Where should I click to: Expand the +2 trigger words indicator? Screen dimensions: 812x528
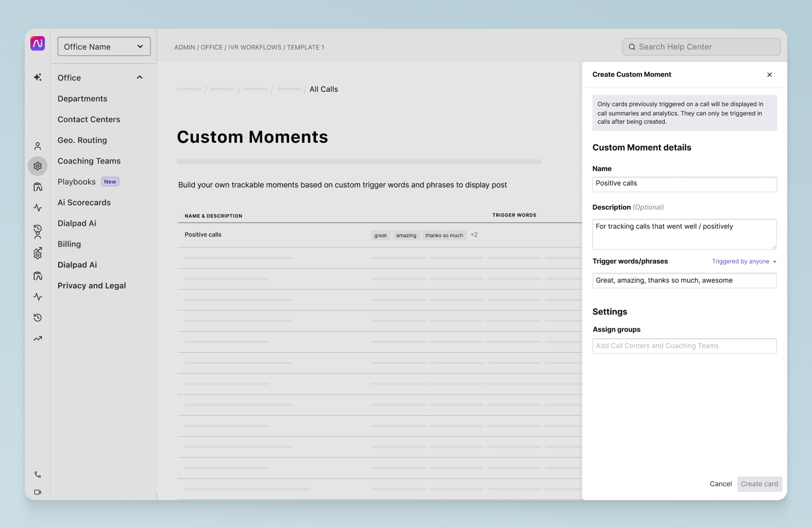[x=474, y=235]
